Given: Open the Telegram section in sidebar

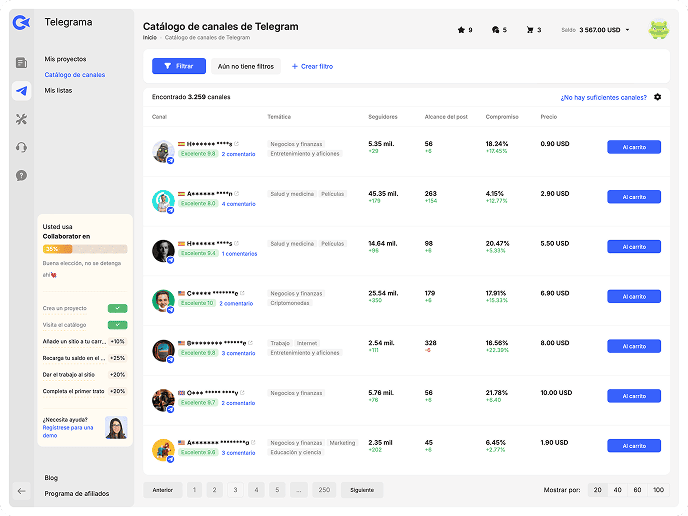Looking at the screenshot, I should tap(21, 91).
